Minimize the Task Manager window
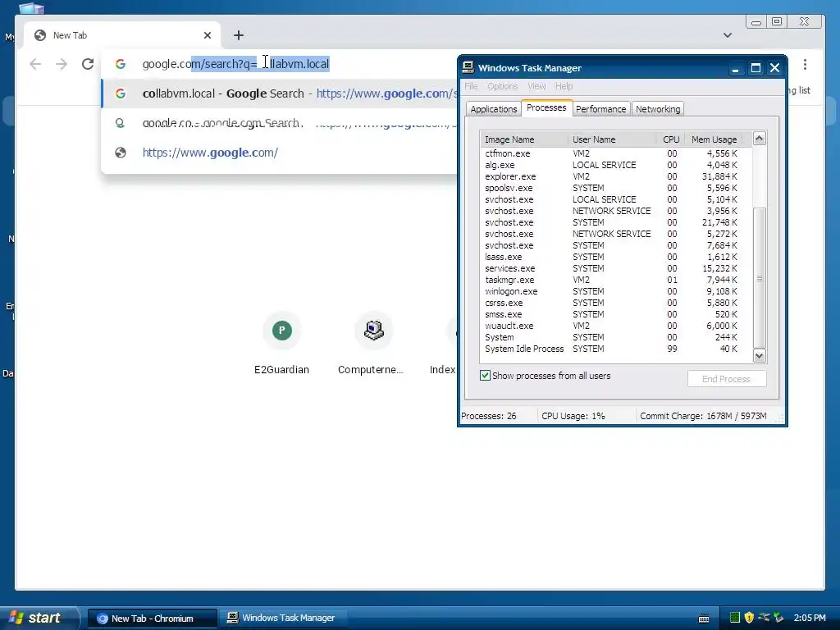 [x=736, y=68]
